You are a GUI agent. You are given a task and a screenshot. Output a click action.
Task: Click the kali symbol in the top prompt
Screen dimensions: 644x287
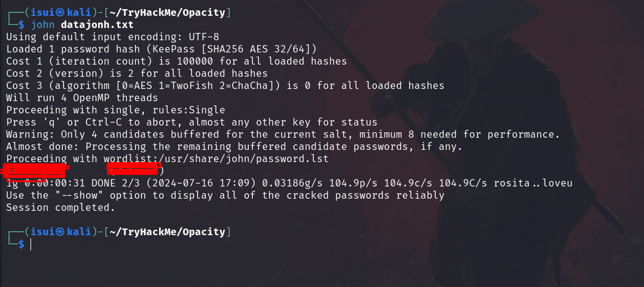pos(60,12)
